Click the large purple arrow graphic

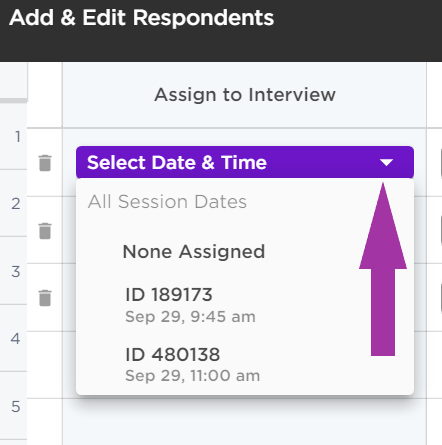pos(383,269)
